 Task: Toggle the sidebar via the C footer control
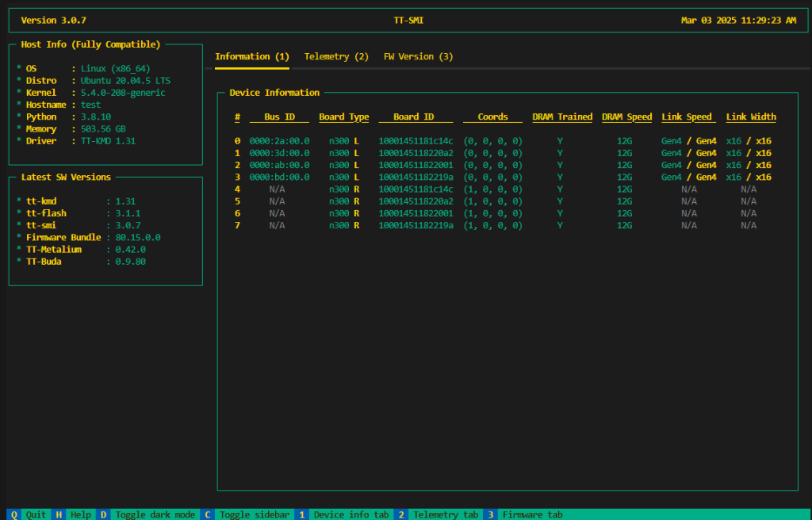pyautogui.click(x=246, y=514)
